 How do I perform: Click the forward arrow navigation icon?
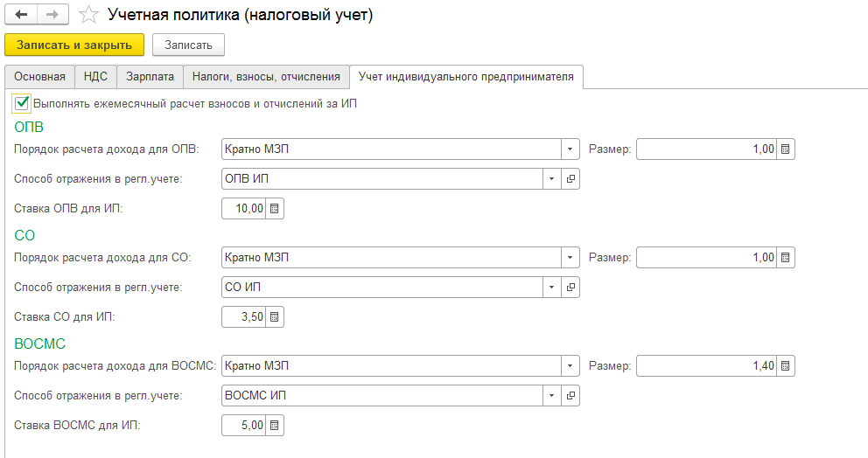coord(52,14)
